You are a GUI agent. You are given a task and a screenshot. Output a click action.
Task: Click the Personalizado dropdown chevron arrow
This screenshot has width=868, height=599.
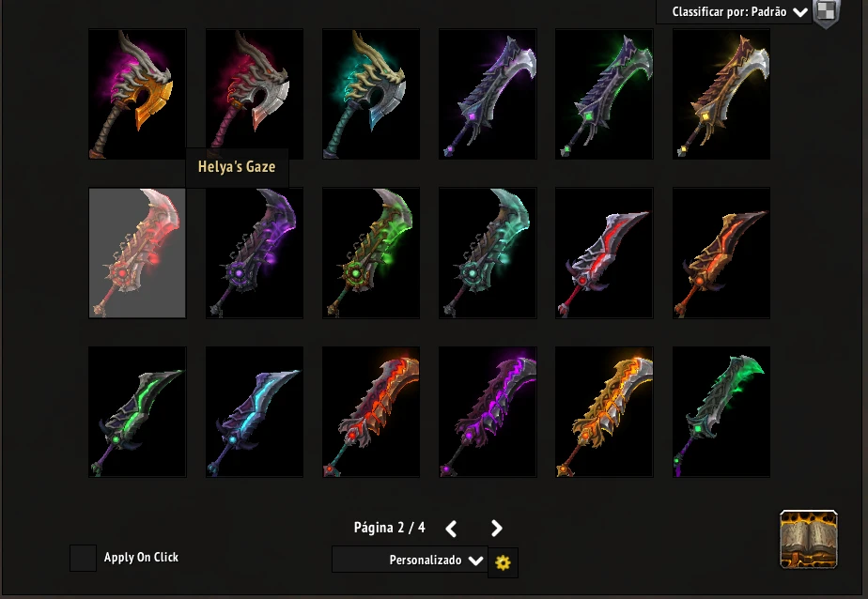pos(475,561)
